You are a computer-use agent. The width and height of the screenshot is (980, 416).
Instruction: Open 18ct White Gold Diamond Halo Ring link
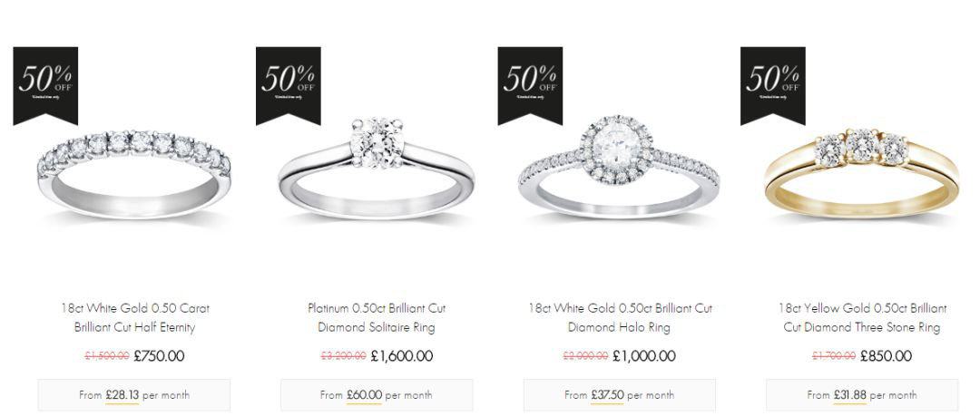tap(620, 317)
